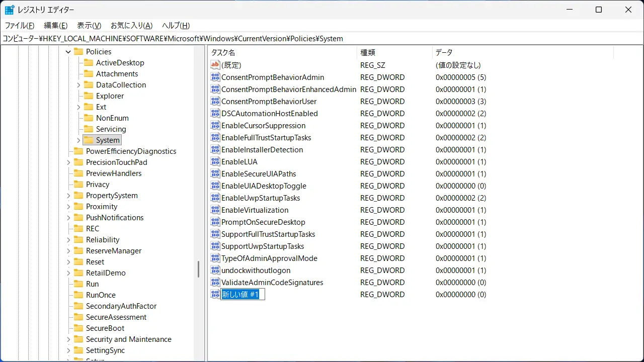Screen dimensions: 644x362
Task: Expand the Reliability key
Action: click(68, 239)
